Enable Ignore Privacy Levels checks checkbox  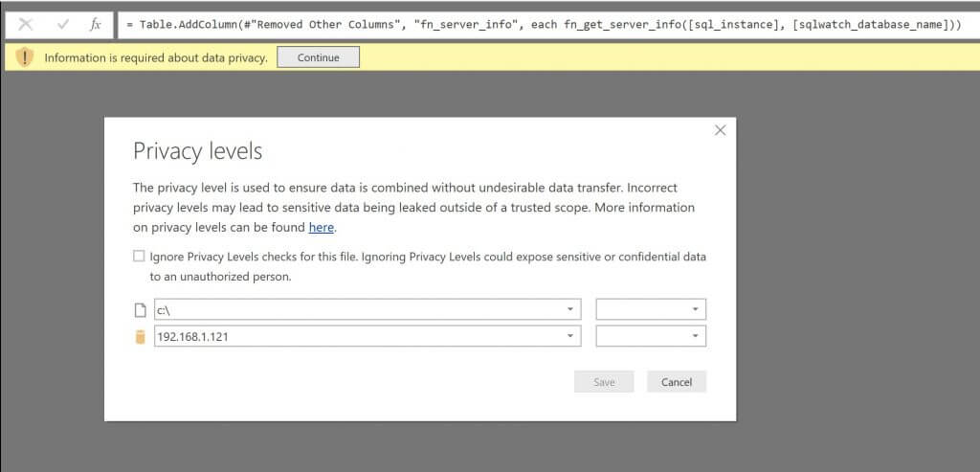click(139, 257)
